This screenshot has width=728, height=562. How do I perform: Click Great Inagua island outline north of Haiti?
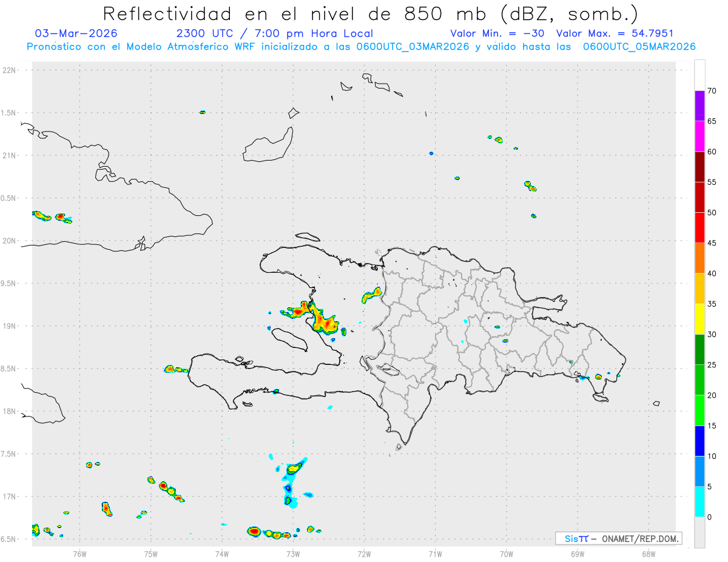[269, 146]
